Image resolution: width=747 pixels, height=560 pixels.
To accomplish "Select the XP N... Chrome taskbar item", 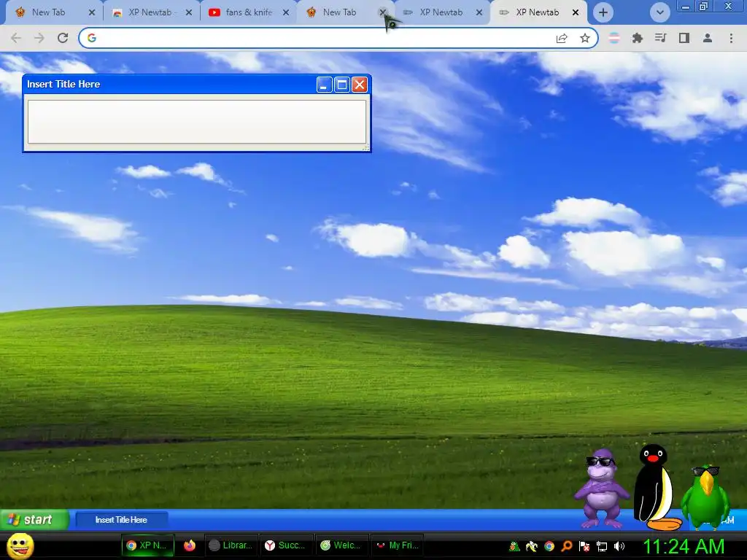I will point(147,545).
